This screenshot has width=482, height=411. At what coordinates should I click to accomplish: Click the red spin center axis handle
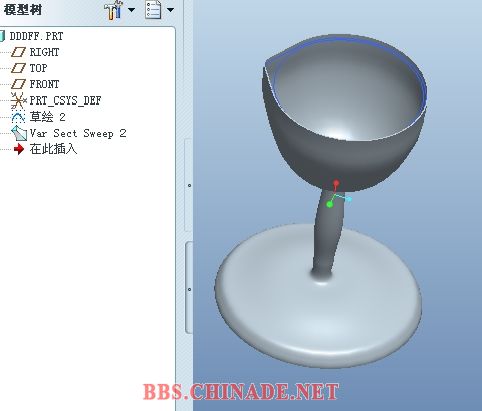pos(336,183)
